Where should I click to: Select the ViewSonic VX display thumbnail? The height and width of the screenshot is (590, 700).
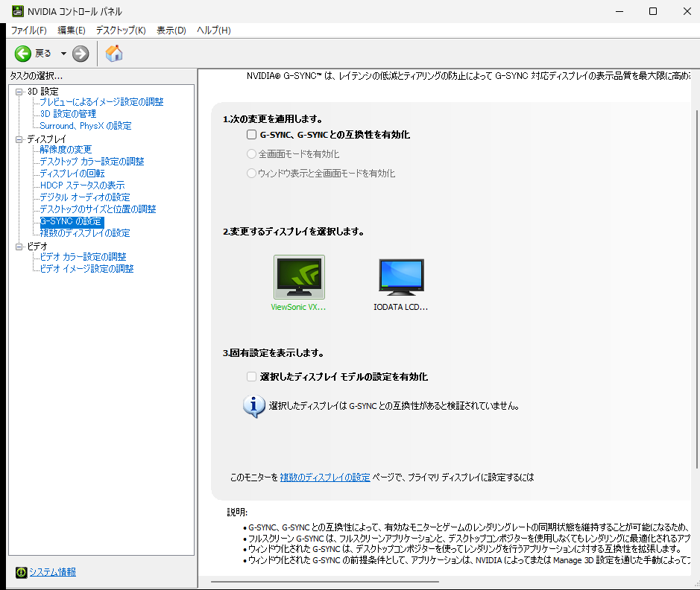(x=299, y=277)
